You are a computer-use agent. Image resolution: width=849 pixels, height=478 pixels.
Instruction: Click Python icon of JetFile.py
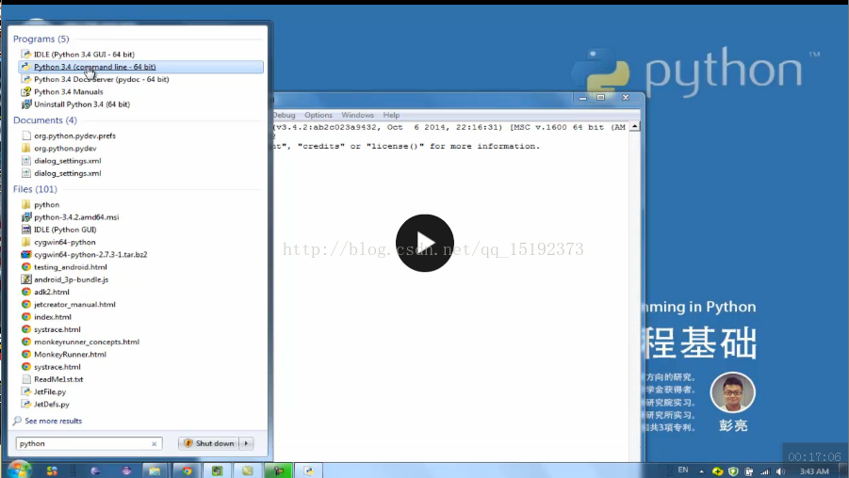pos(26,391)
